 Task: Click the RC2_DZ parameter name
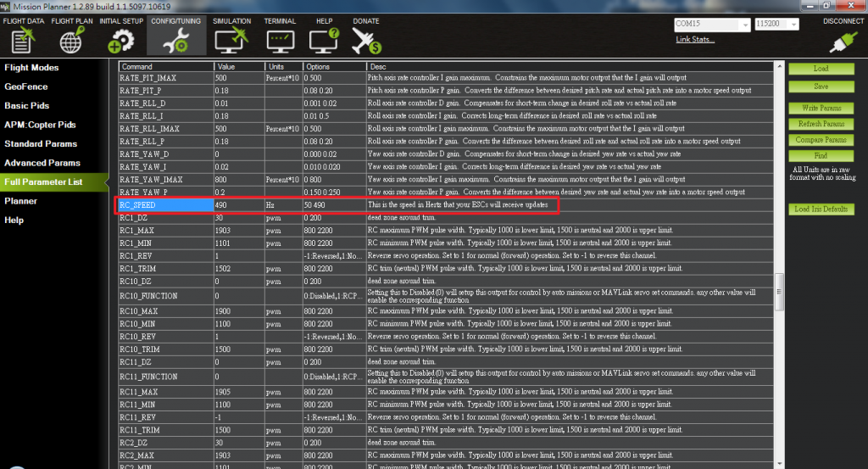pyautogui.click(x=133, y=443)
